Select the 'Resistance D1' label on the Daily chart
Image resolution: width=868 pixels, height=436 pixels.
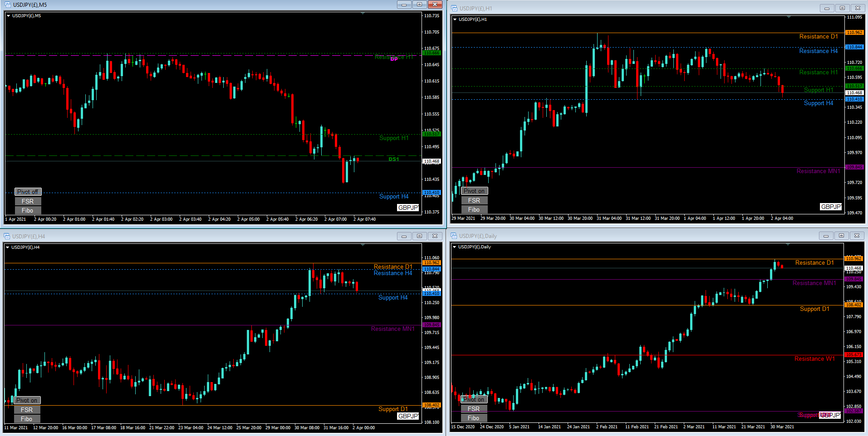click(814, 263)
